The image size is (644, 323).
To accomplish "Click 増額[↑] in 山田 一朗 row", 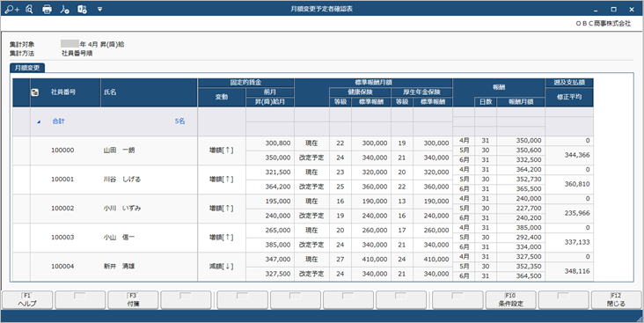I will coord(222,150).
